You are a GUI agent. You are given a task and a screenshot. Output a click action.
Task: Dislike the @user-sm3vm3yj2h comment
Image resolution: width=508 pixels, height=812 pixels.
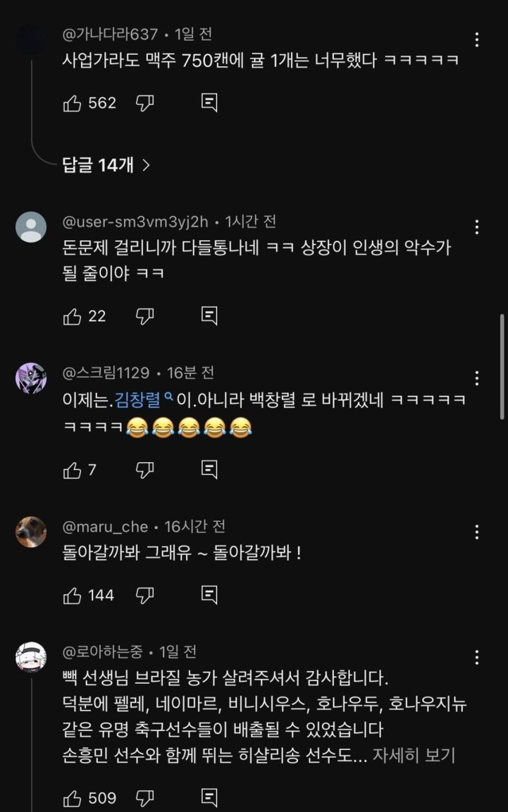[145, 316]
